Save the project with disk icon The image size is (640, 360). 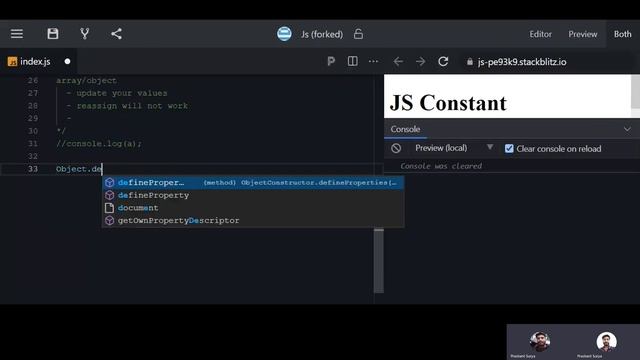[x=53, y=34]
